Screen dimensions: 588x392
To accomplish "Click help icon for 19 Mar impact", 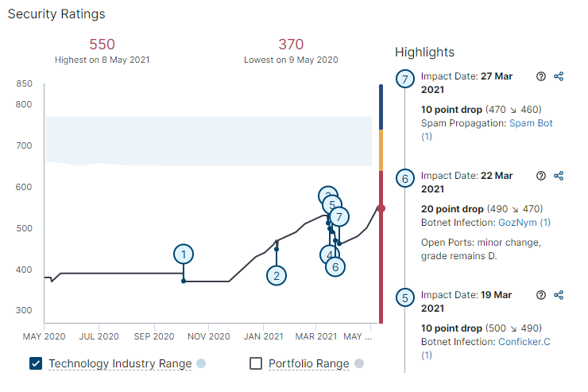I will (x=541, y=295).
